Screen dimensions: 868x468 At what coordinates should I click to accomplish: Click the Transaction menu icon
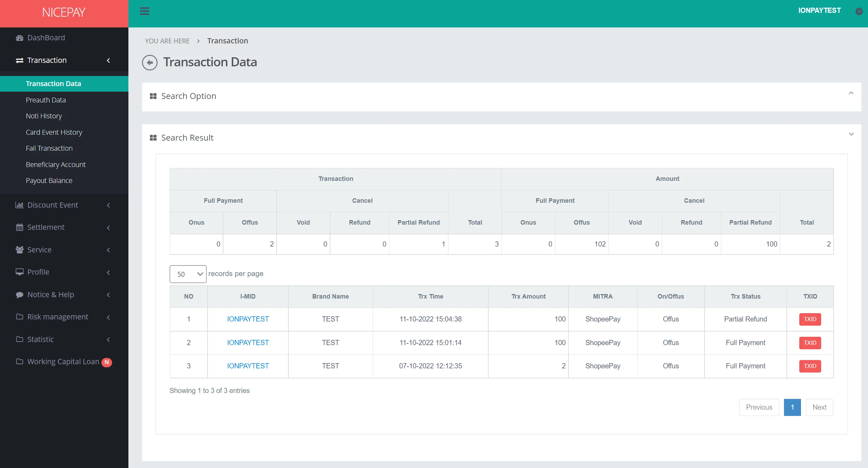tap(19, 60)
